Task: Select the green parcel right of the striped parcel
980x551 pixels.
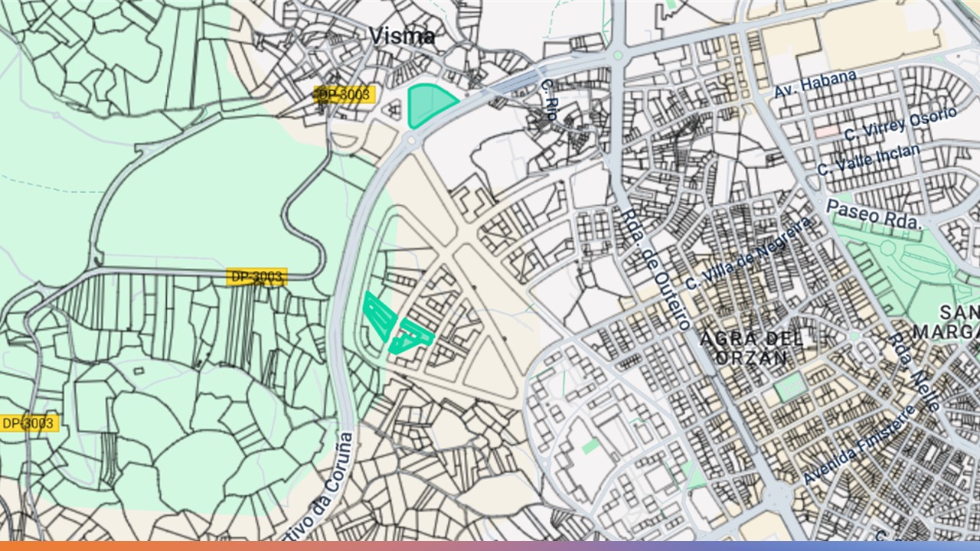Action: (412, 337)
